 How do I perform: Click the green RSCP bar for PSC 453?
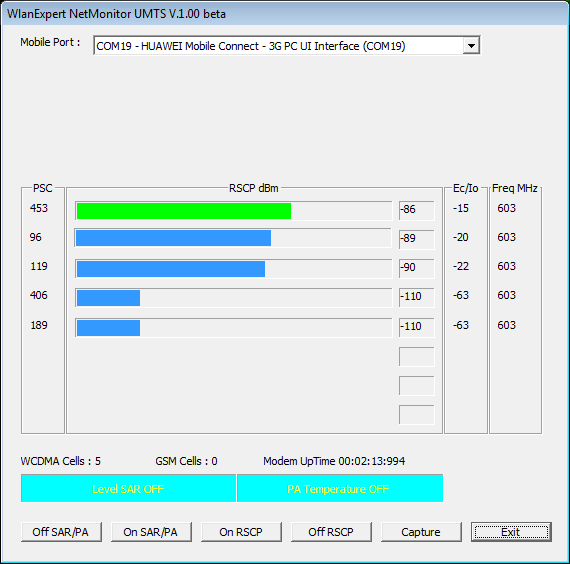184,211
